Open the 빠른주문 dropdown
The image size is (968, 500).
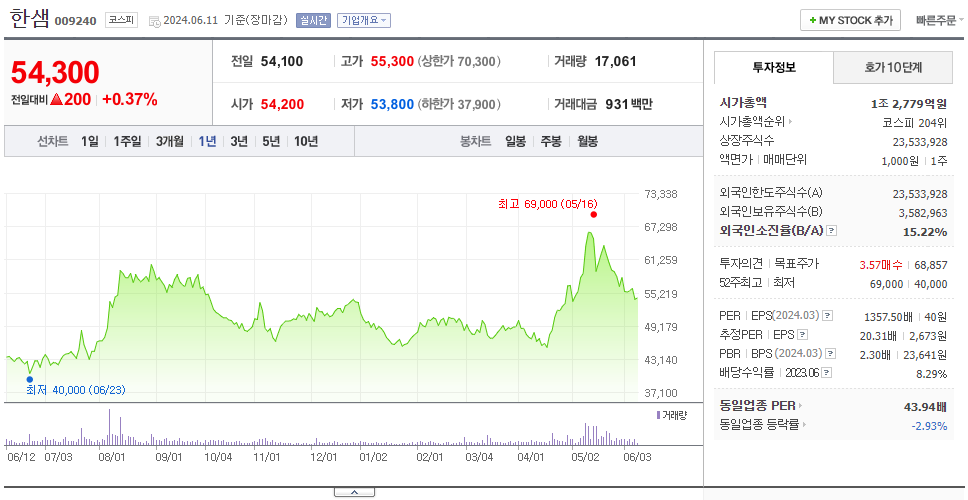coord(940,20)
